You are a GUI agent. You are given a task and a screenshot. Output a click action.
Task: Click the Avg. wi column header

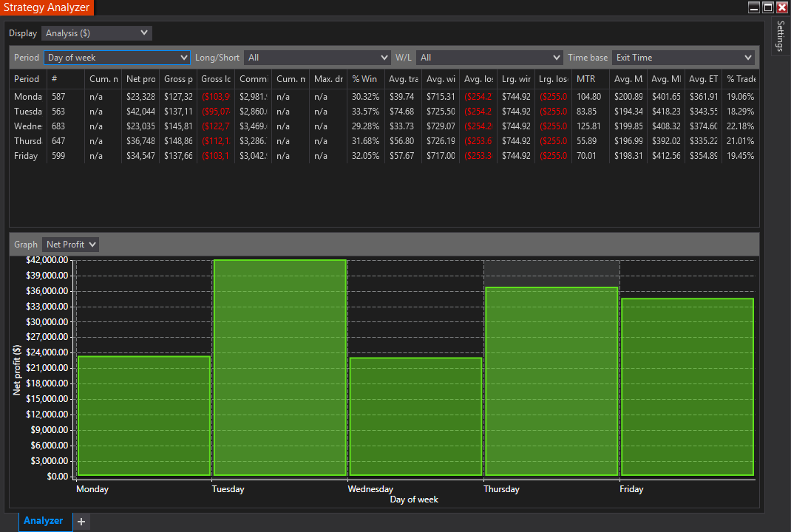[x=441, y=79]
